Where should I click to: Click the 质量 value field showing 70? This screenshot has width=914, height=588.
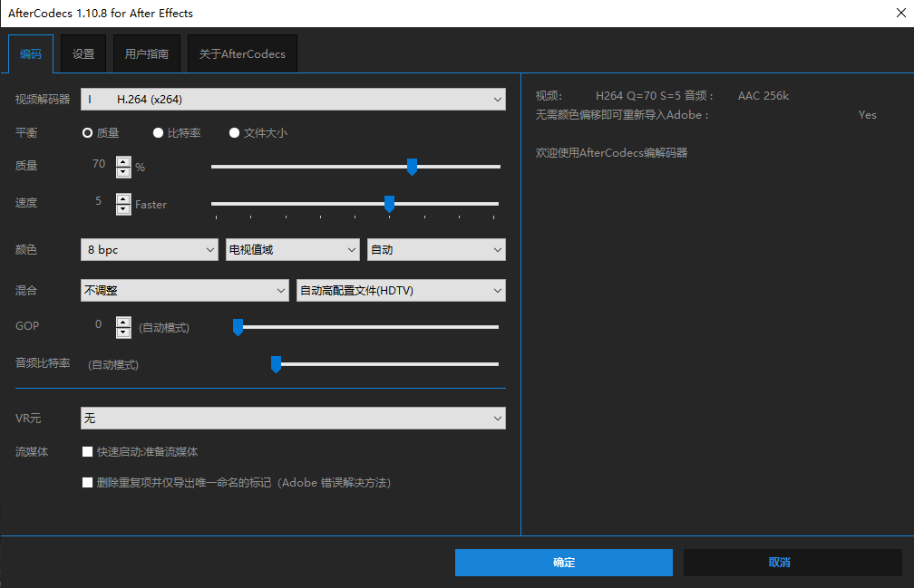(x=99, y=164)
